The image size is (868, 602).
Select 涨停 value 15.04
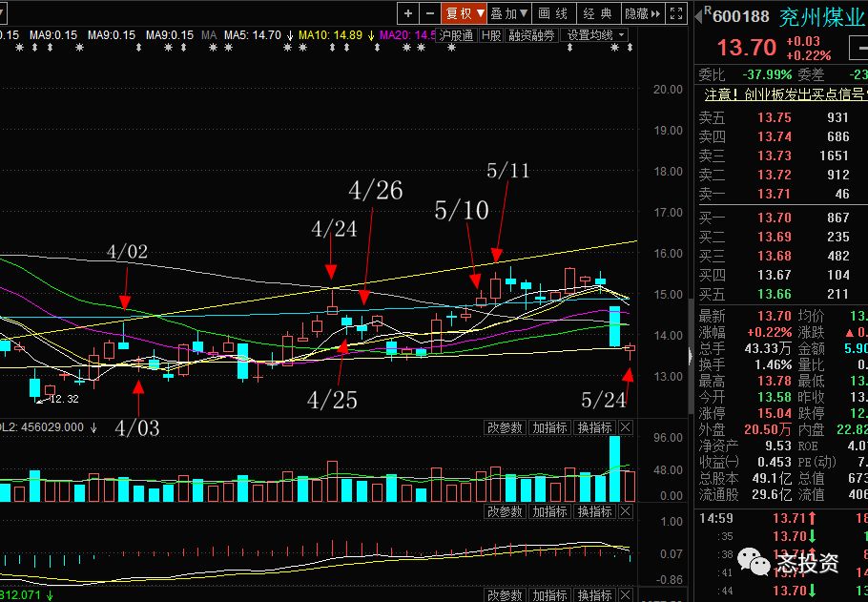click(775, 413)
